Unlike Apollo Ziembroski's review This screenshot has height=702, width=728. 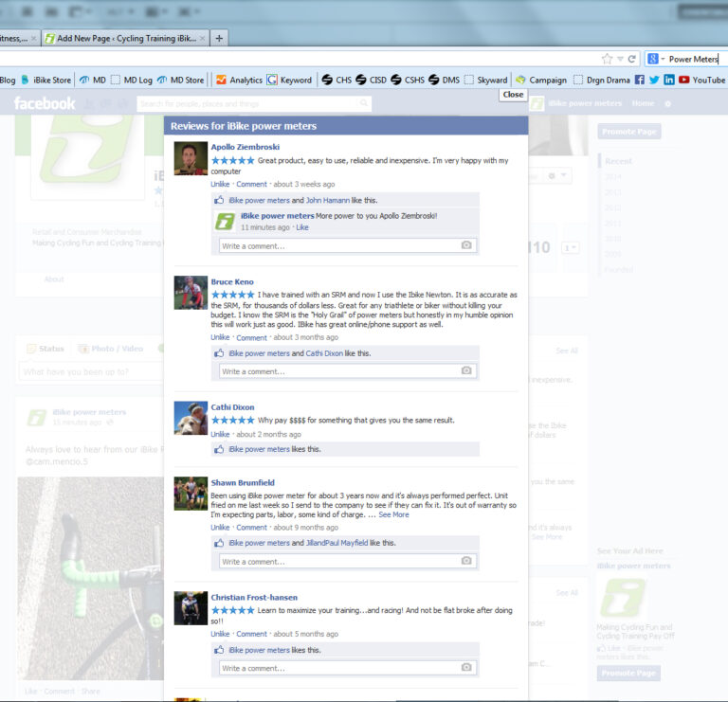point(220,185)
